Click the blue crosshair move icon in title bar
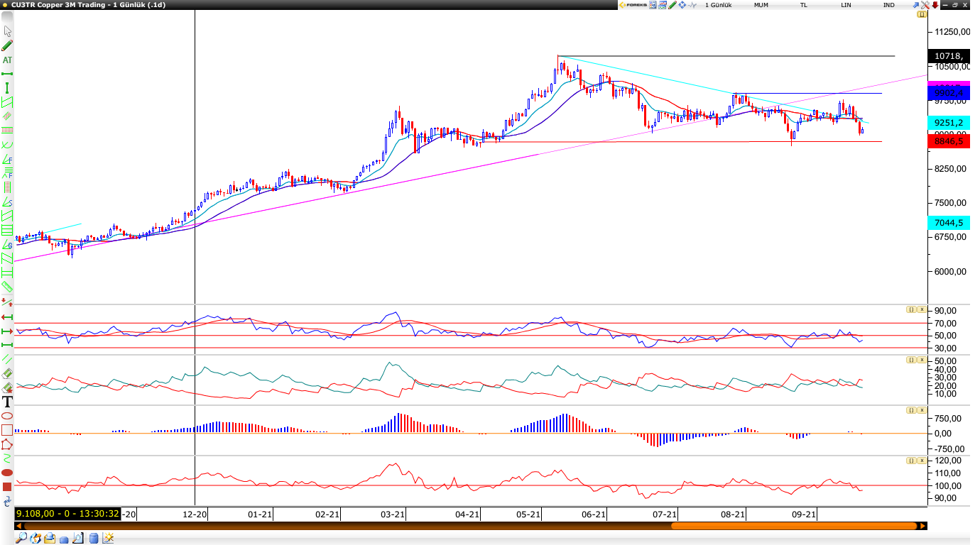Viewport: 980px width, 545px height. click(x=682, y=5)
